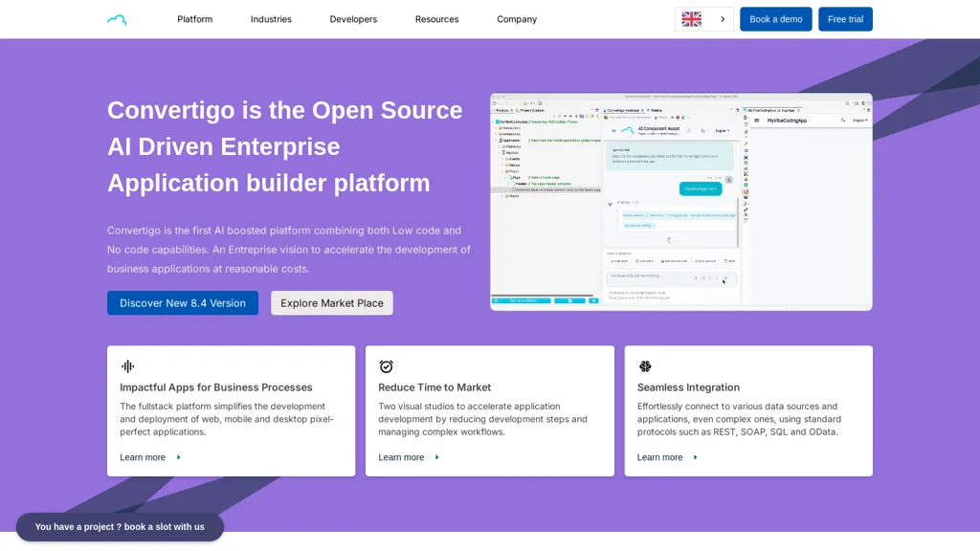The height and width of the screenshot is (551, 980).
Task: Click Learn more under Impactful Apps for Business Processes
Action: tap(143, 457)
